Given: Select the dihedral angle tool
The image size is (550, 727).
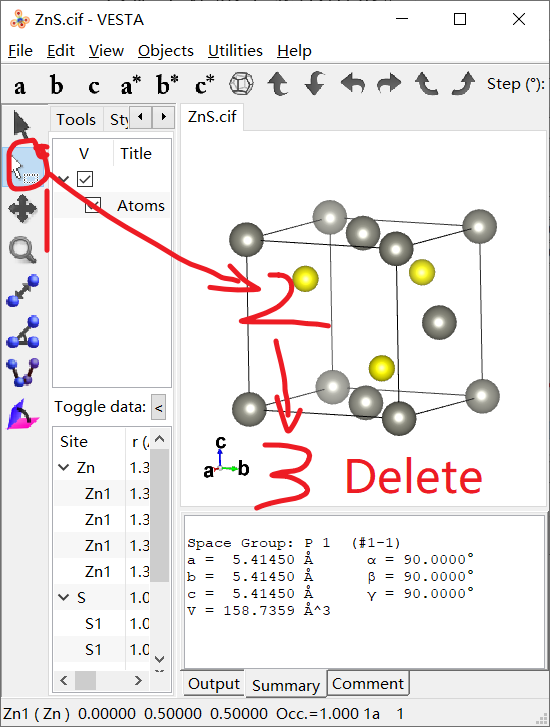Looking at the screenshot, I should [x=23, y=373].
